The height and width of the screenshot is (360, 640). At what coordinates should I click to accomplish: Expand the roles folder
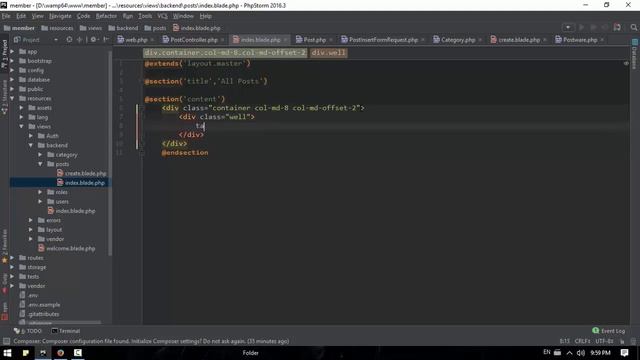tap(40, 192)
